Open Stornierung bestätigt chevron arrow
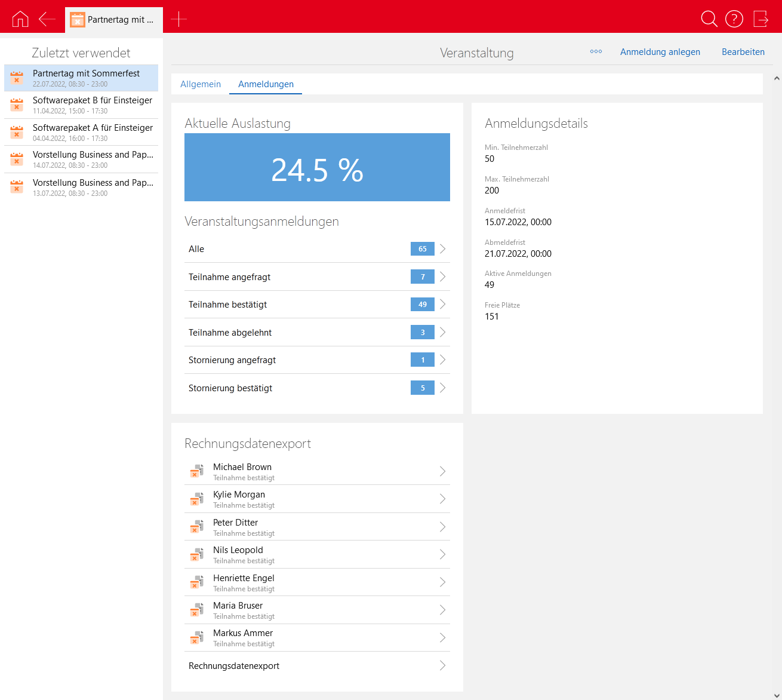The width and height of the screenshot is (782, 700). [x=442, y=388]
